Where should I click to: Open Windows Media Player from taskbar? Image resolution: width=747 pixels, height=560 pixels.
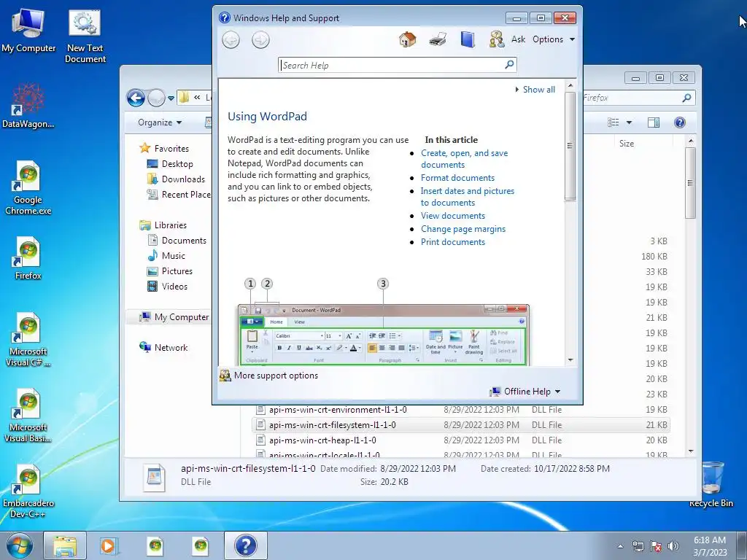(109, 545)
